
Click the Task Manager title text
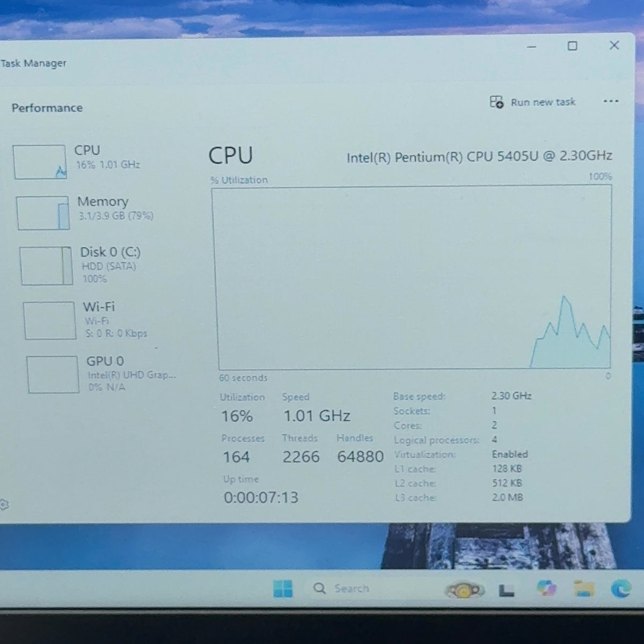(33, 63)
